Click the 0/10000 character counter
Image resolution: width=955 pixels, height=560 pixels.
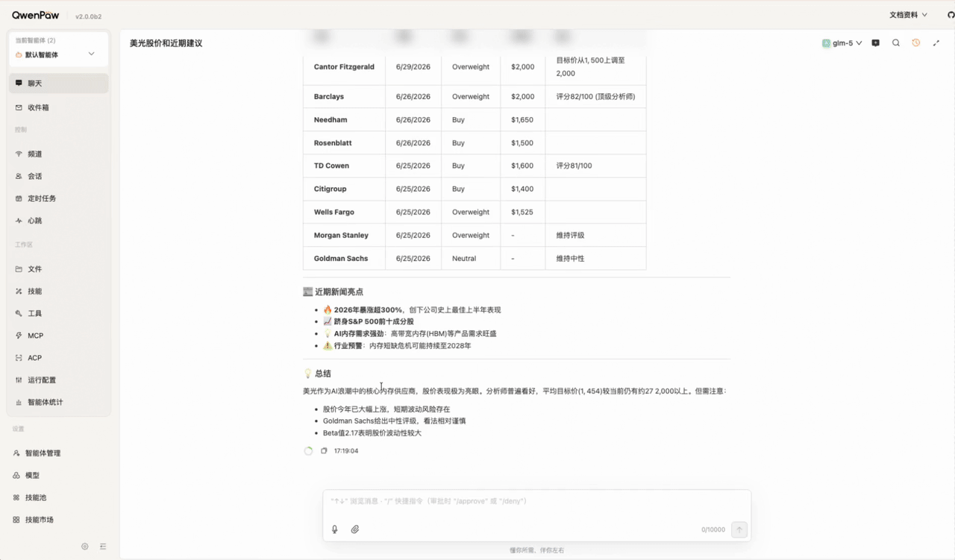[x=713, y=530]
